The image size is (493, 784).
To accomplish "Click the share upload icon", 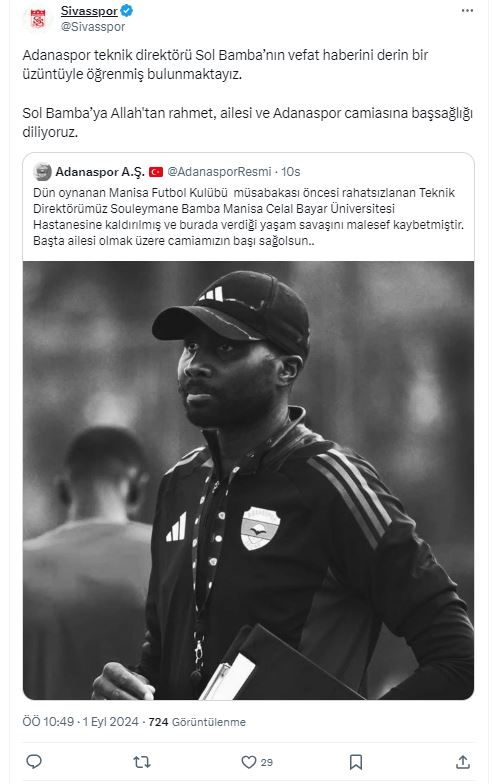I will pos(463,762).
